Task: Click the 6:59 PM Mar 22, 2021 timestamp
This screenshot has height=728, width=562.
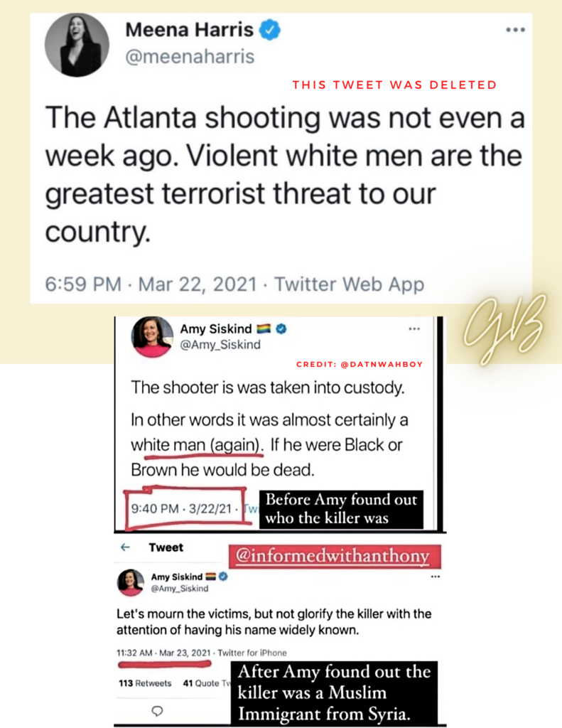Action: pos(151,284)
